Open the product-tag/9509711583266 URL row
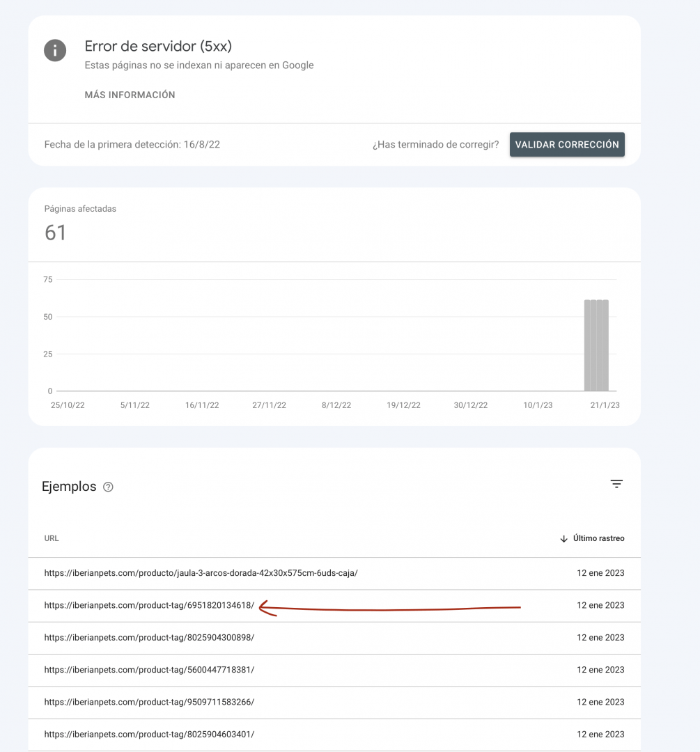 point(334,702)
